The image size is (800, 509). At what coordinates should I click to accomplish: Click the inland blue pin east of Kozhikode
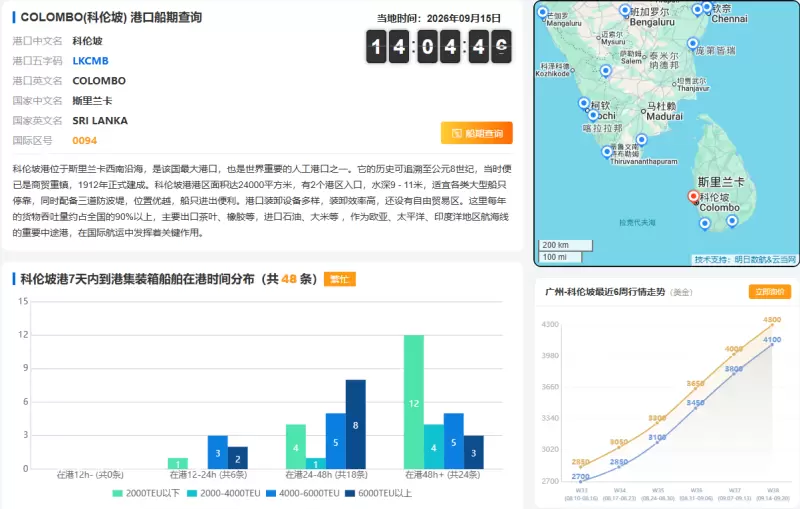click(606, 70)
